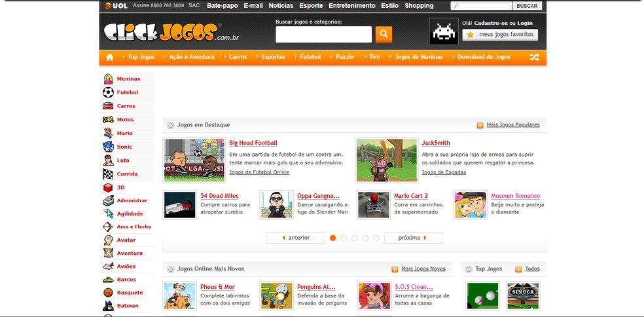Screen dimensions: 644x317
Task: Click the anterior carousel button
Action: (x=295, y=238)
